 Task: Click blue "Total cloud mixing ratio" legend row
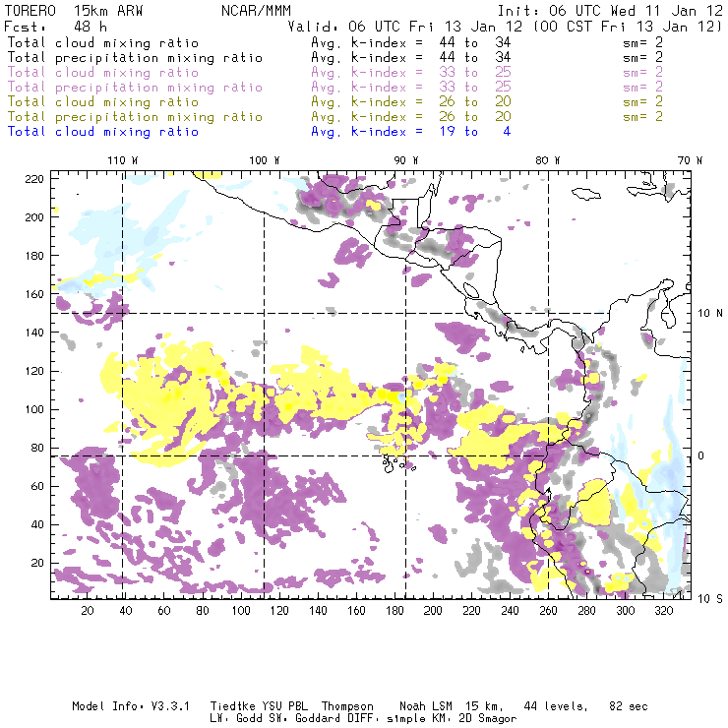pos(259,132)
